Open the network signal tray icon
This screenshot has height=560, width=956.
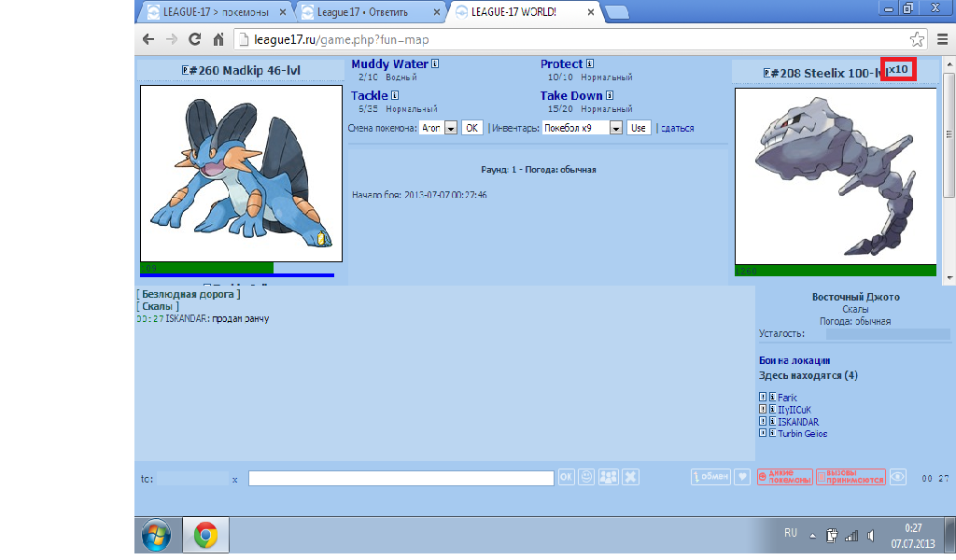pyautogui.click(x=851, y=536)
